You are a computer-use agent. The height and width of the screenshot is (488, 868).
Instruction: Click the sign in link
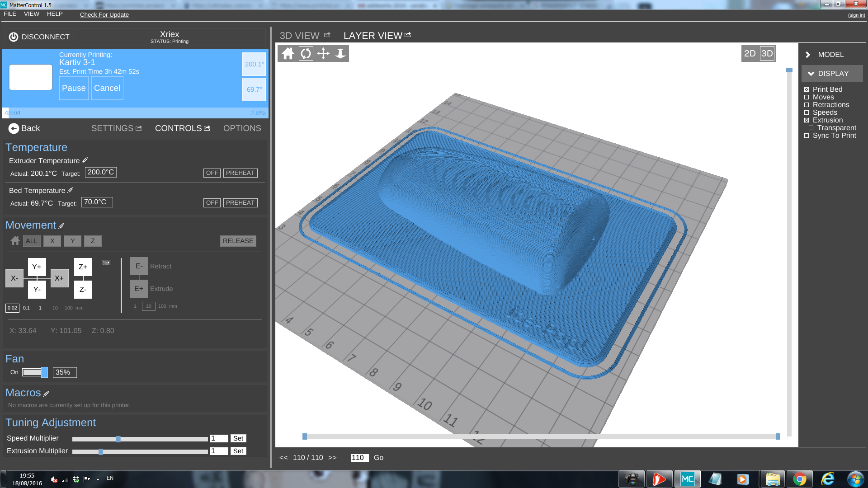(x=856, y=15)
